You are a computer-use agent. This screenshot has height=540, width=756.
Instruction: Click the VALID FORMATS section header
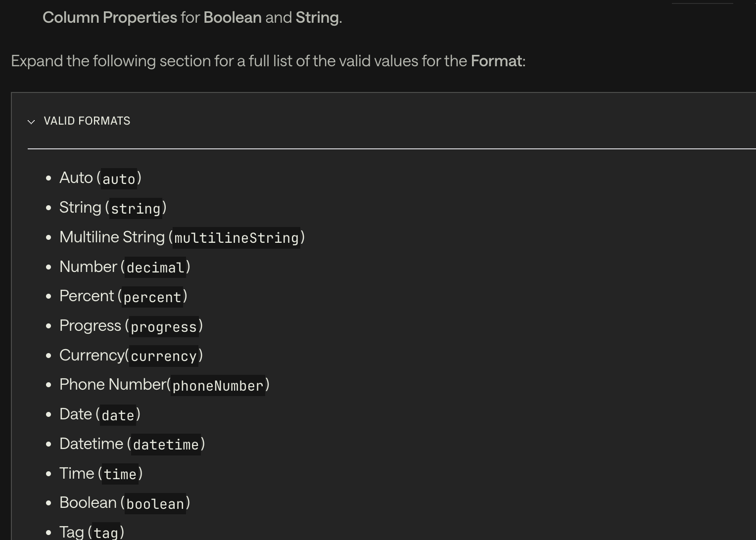click(87, 121)
